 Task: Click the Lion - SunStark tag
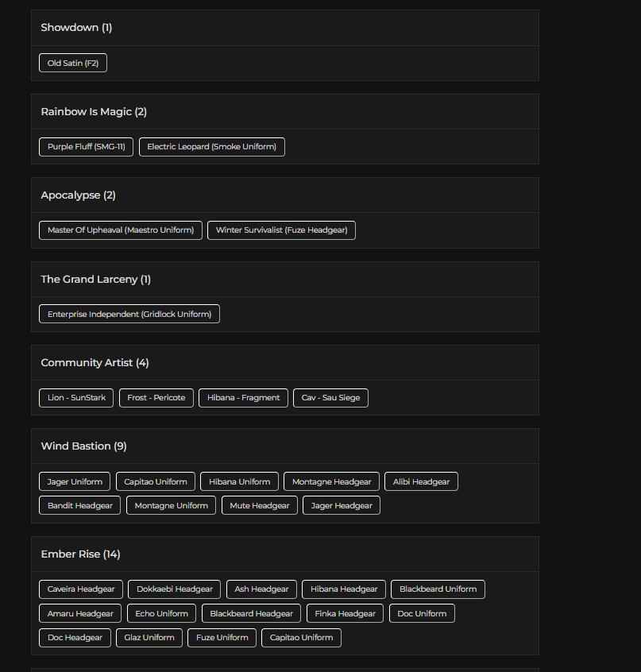pyautogui.click(x=76, y=398)
